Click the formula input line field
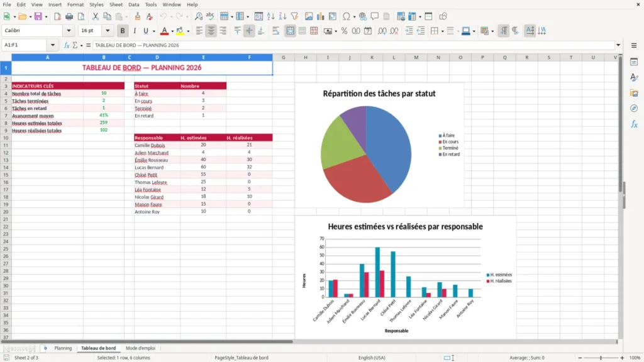The image size is (644, 362). pyautogui.click(x=353, y=45)
